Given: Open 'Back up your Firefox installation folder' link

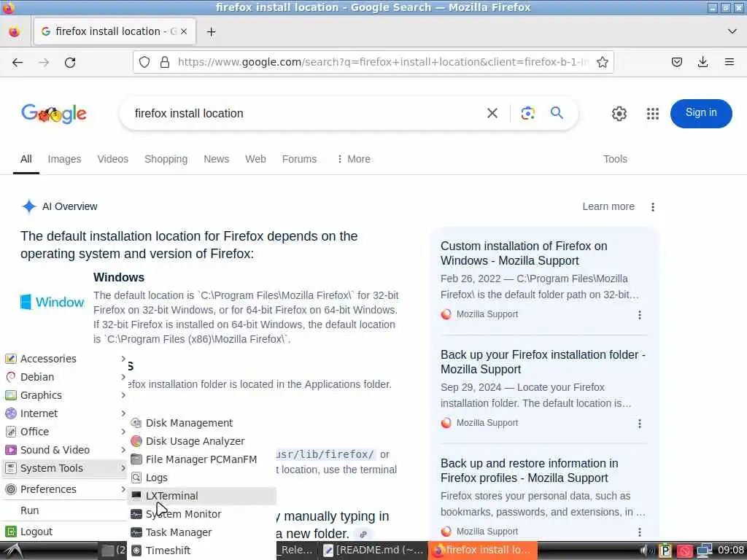Looking at the screenshot, I should click(x=543, y=362).
